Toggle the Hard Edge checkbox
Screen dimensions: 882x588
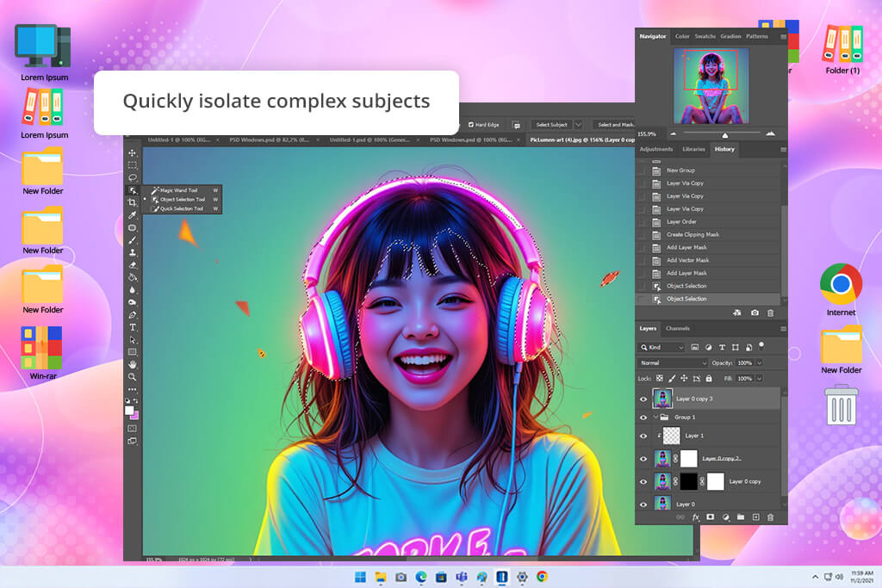(x=470, y=125)
